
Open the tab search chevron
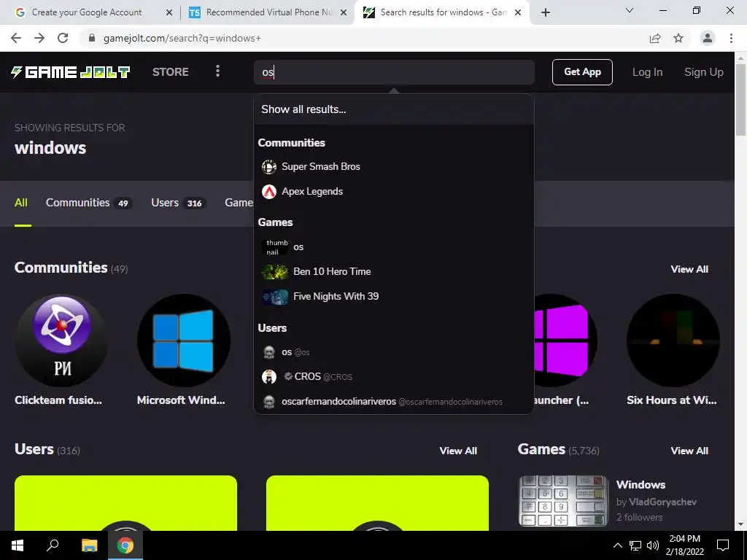click(x=630, y=10)
